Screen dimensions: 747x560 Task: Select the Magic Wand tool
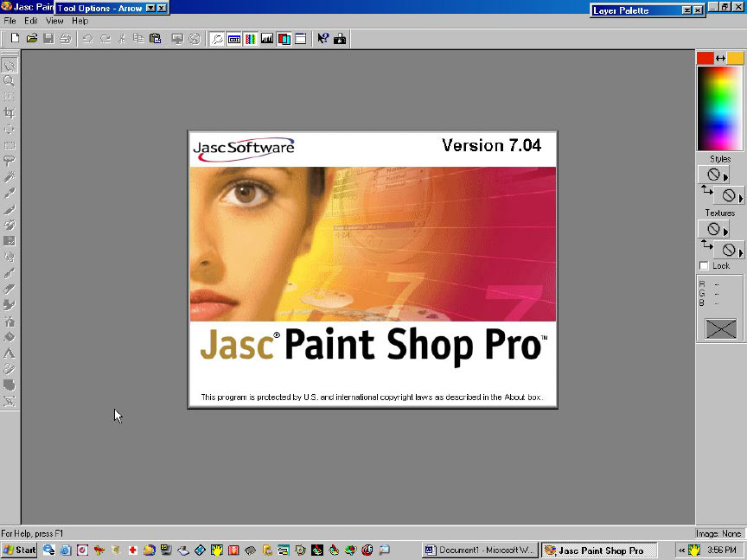[x=9, y=177]
